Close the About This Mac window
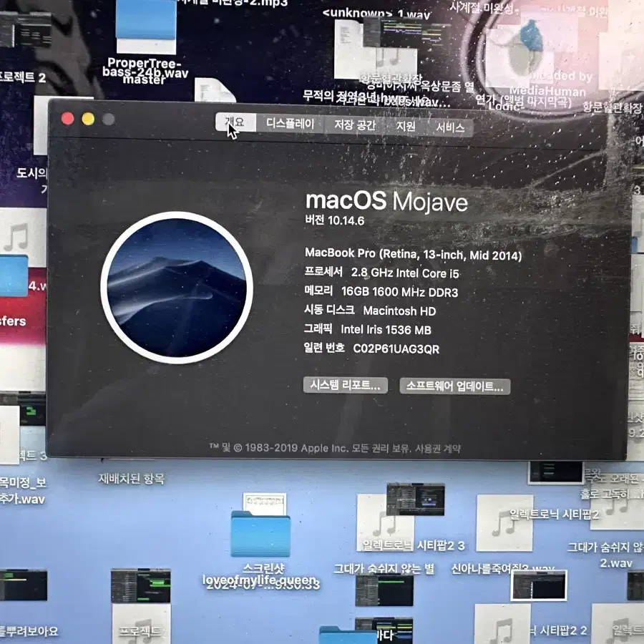 (x=68, y=119)
